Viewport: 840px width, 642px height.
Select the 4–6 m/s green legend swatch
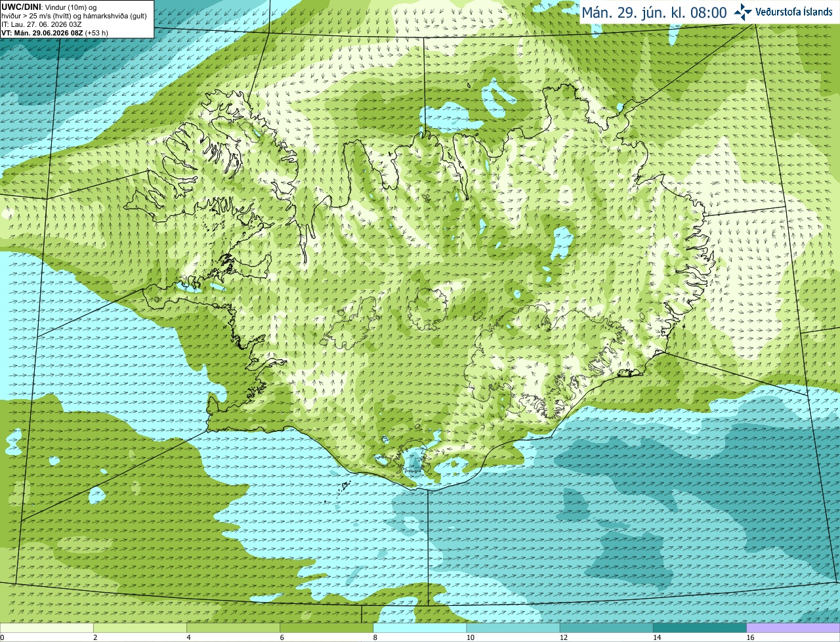click(233, 628)
